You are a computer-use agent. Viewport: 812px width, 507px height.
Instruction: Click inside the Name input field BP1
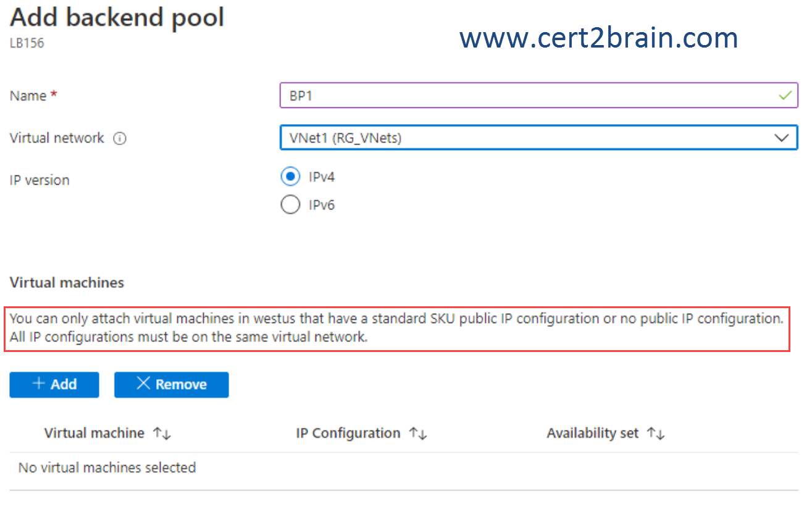coord(538,96)
